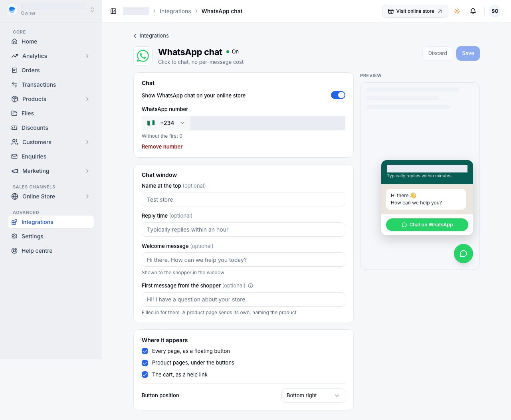Open the SO user avatar menu
Image resolution: width=511 pixels, height=420 pixels.
[x=495, y=11]
